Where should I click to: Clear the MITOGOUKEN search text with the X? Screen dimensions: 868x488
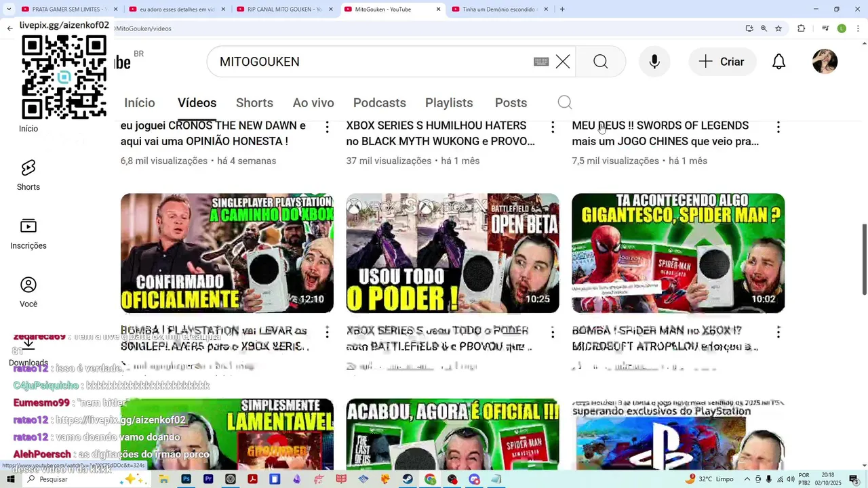pos(563,62)
